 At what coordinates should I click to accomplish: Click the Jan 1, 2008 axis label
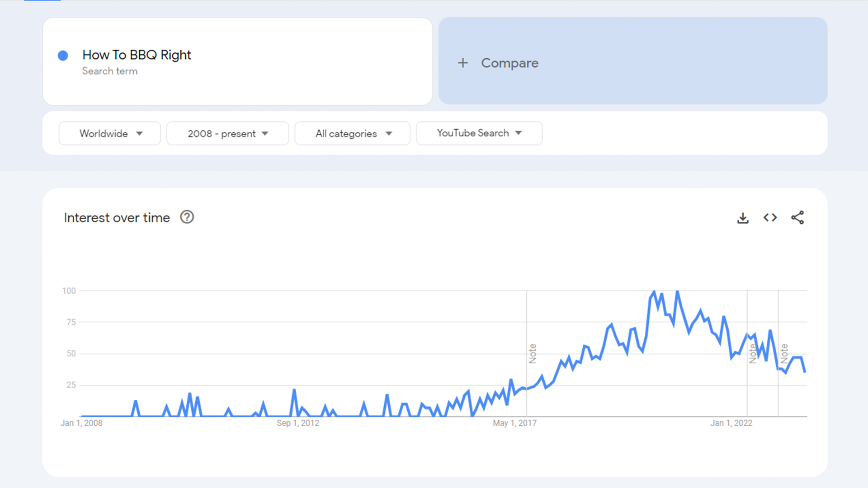tap(81, 423)
